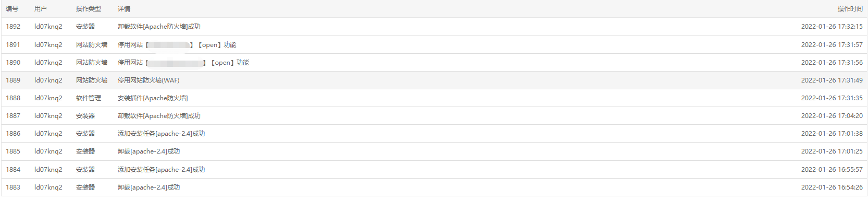Click 添加安装任务[apache-2.4]成功 in row 1886

(162, 134)
